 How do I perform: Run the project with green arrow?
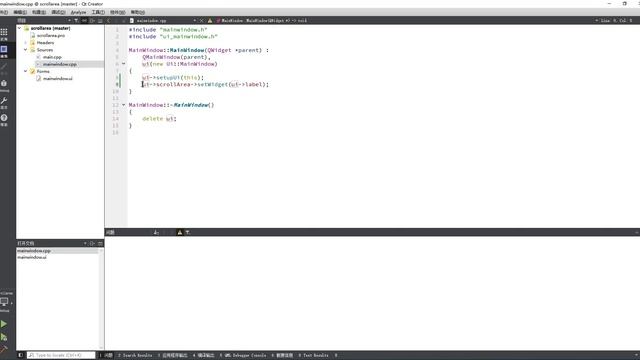click(4, 324)
